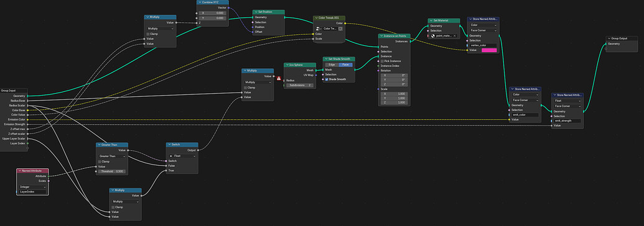Viewport: 644px width, 226px height.
Task: Click the Color output socket of Color Tweak.001
Action: [x=345, y=24]
